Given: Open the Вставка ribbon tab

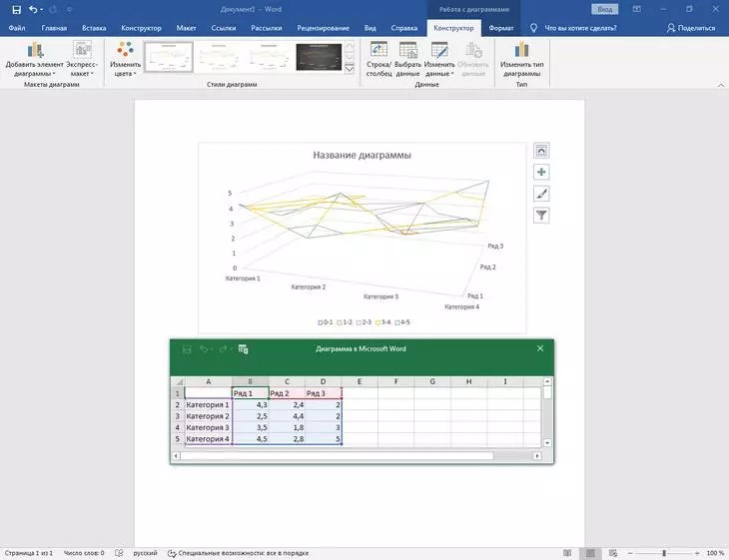Looking at the screenshot, I should (x=94, y=29).
